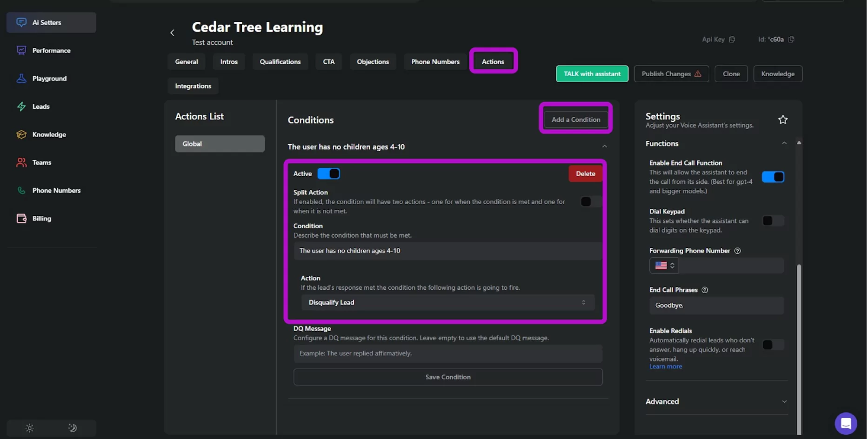Click Add a Condition

pos(576,120)
